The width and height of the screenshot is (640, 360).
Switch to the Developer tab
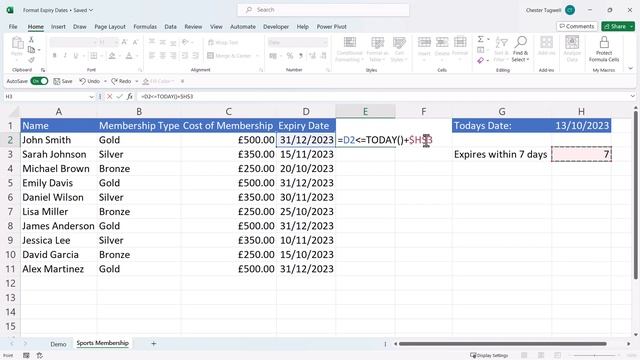pyautogui.click(x=276, y=27)
